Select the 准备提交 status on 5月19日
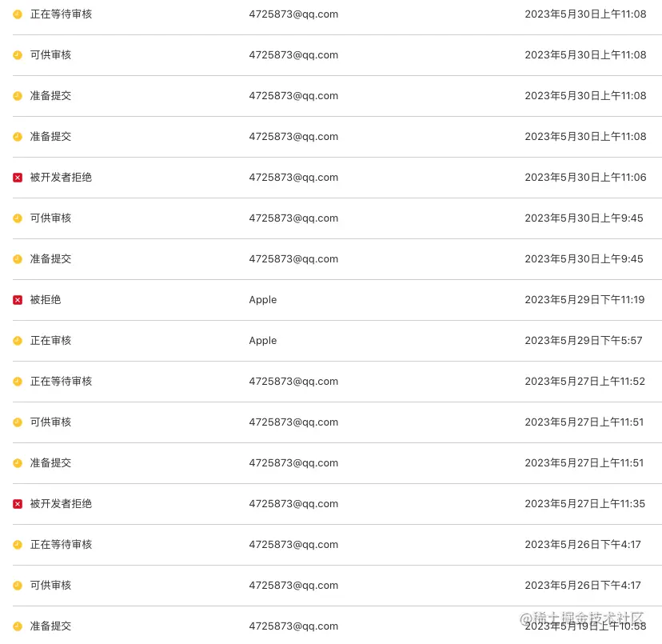662x644 pixels. (x=50, y=626)
